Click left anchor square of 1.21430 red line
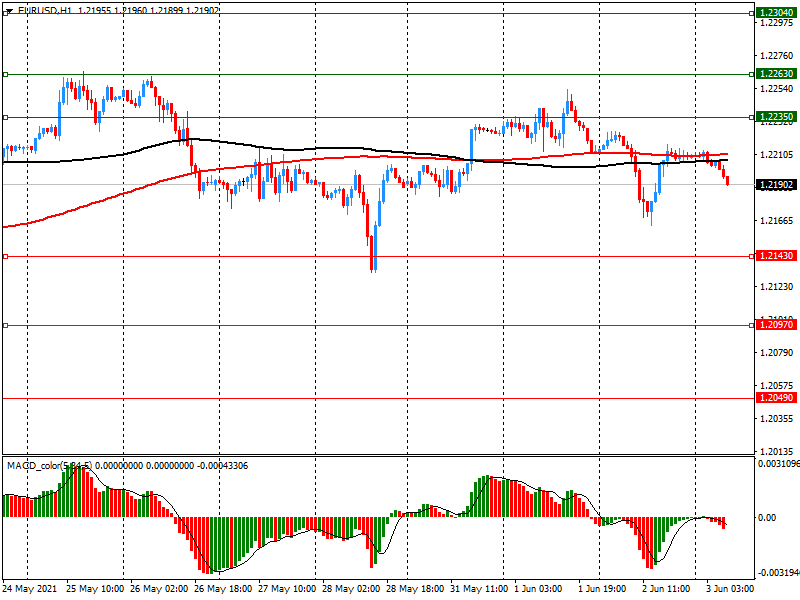800x600 pixels. [x=5, y=257]
